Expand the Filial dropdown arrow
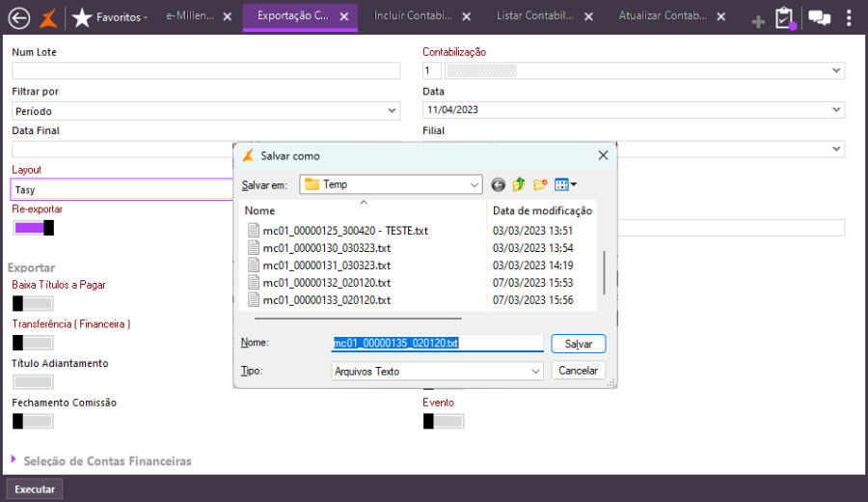The height and width of the screenshot is (502, 868). [x=836, y=149]
